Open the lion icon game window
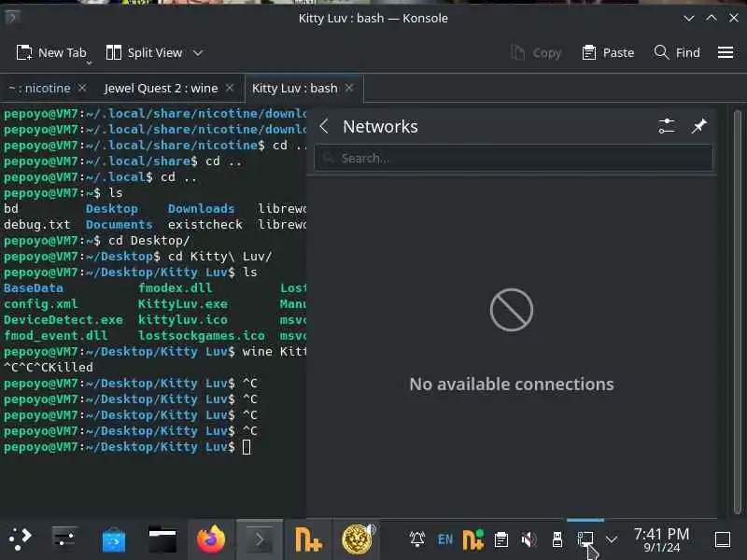This screenshot has width=747, height=560. pyautogui.click(x=358, y=539)
